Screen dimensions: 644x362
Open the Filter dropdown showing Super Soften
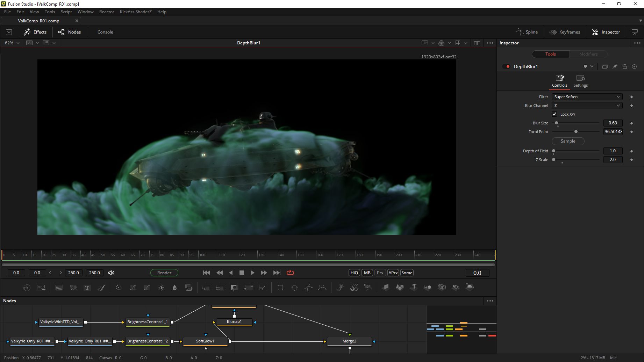[x=587, y=97]
